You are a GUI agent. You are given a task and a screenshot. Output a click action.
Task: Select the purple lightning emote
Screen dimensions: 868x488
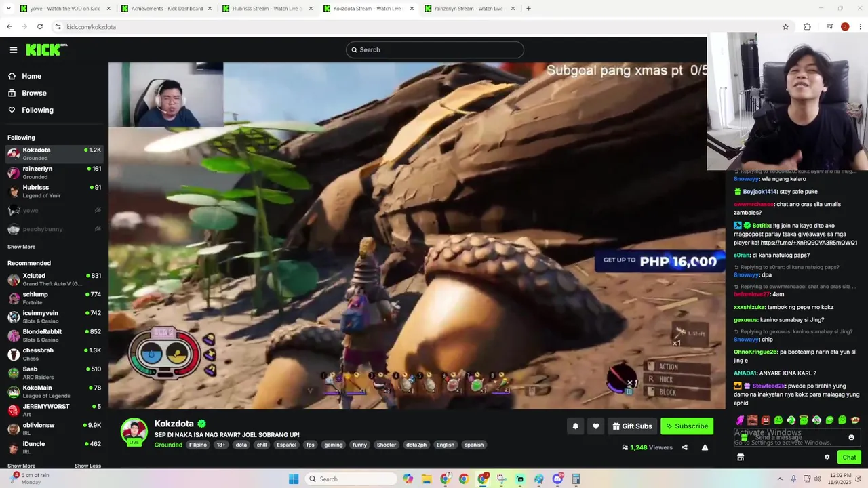[740, 420]
